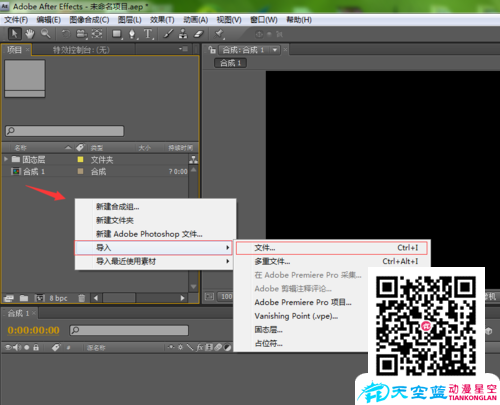Click the tan label swatch of 合成 1
This screenshot has width=500, height=405.
click(x=80, y=171)
